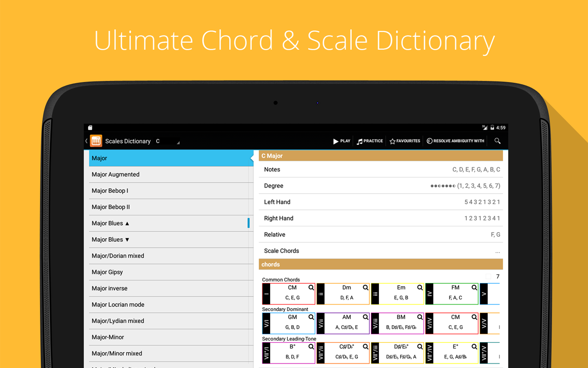Open the Em chord card
The image size is (588, 368).
[x=397, y=293]
